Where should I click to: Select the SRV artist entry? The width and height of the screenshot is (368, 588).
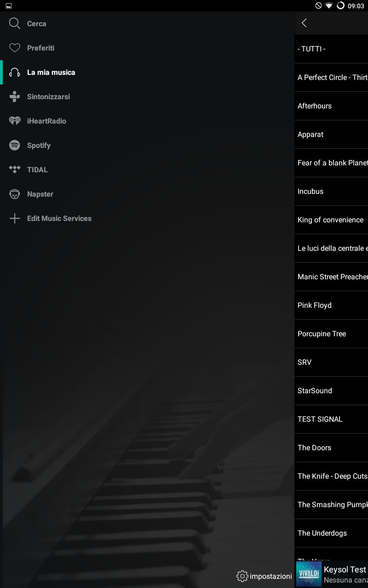pyautogui.click(x=331, y=362)
